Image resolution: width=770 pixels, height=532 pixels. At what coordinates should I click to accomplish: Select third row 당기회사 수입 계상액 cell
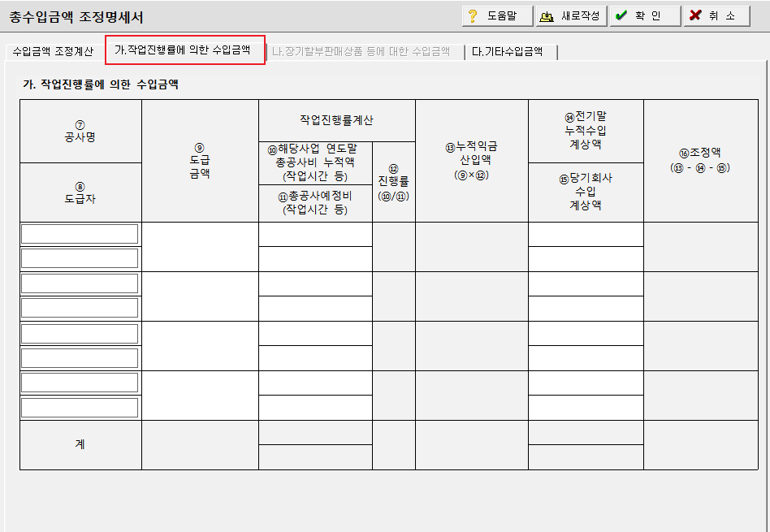tap(586, 358)
